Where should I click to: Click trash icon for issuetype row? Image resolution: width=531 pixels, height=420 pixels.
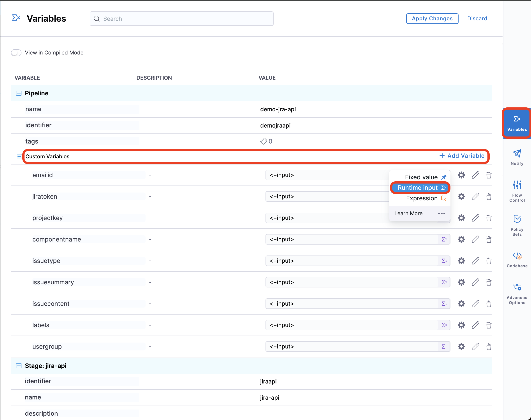click(489, 261)
